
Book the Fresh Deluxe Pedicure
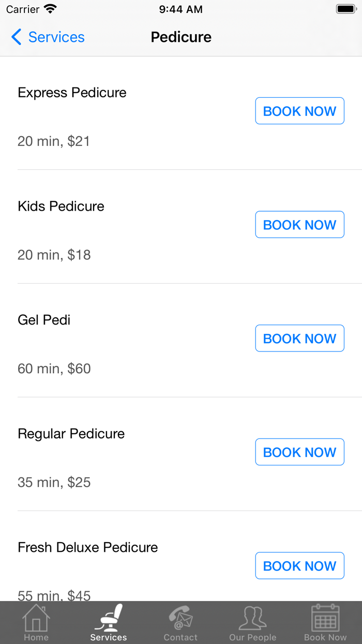point(299,566)
